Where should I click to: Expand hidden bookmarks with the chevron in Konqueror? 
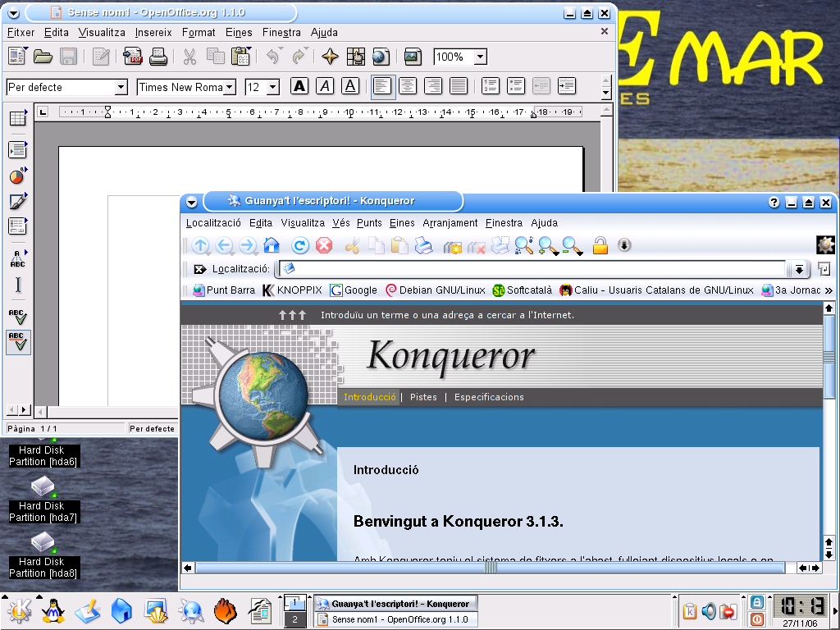coord(829,290)
